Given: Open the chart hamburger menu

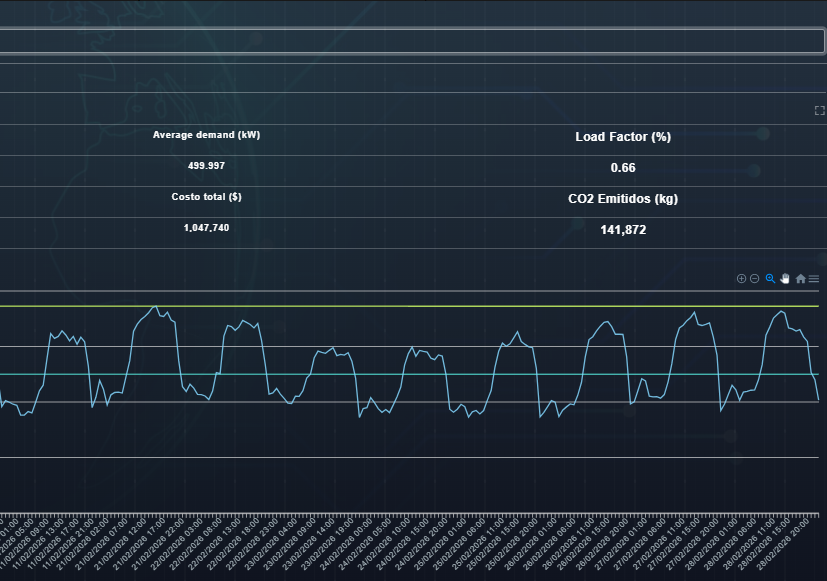Looking at the screenshot, I should pos(814,278).
